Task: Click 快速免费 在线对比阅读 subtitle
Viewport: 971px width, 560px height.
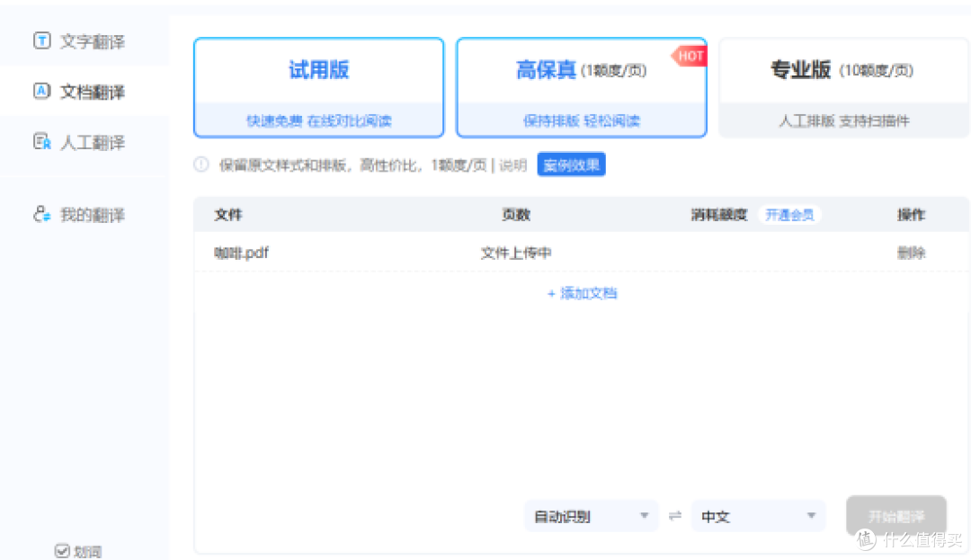Action: click(319, 120)
